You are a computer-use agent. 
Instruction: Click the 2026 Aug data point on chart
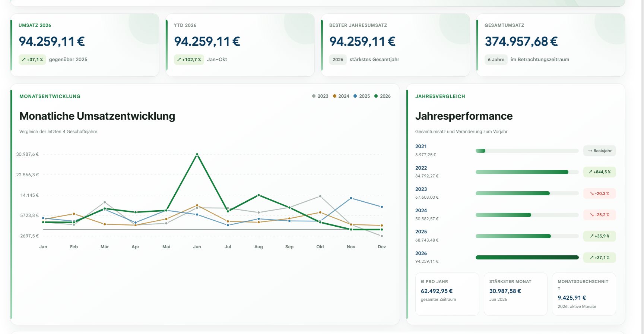tap(258, 195)
